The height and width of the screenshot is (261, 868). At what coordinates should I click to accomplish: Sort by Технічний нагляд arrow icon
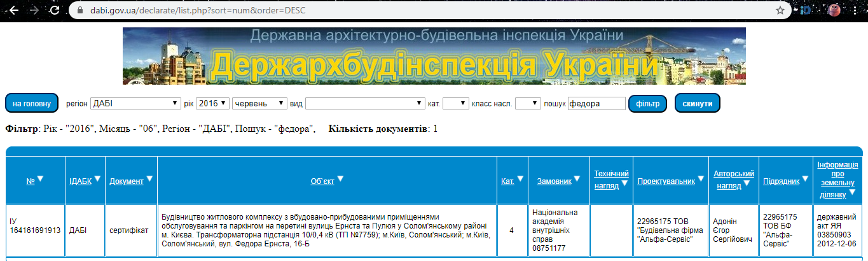tap(624, 183)
